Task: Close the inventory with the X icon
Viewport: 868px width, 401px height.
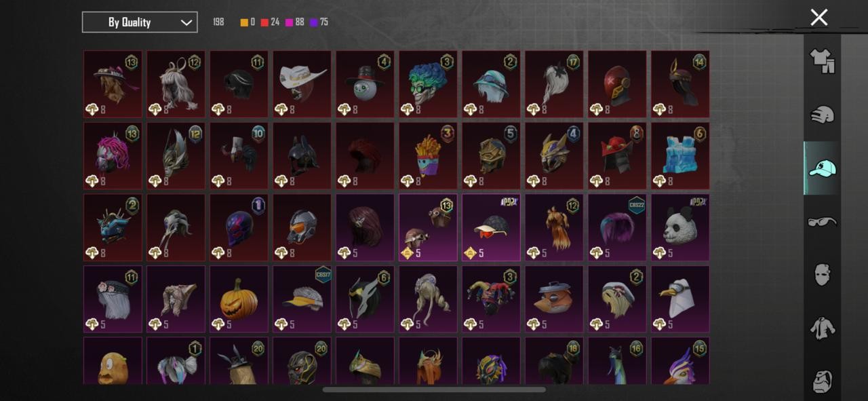Action: pyautogui.click(x=819, y=18)
